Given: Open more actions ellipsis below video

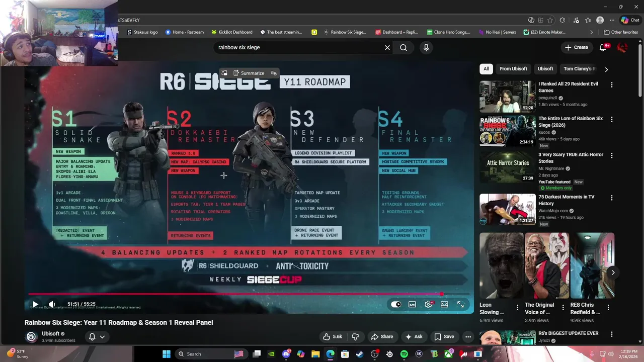Looking at the screenshot, I should click(468, 337).
